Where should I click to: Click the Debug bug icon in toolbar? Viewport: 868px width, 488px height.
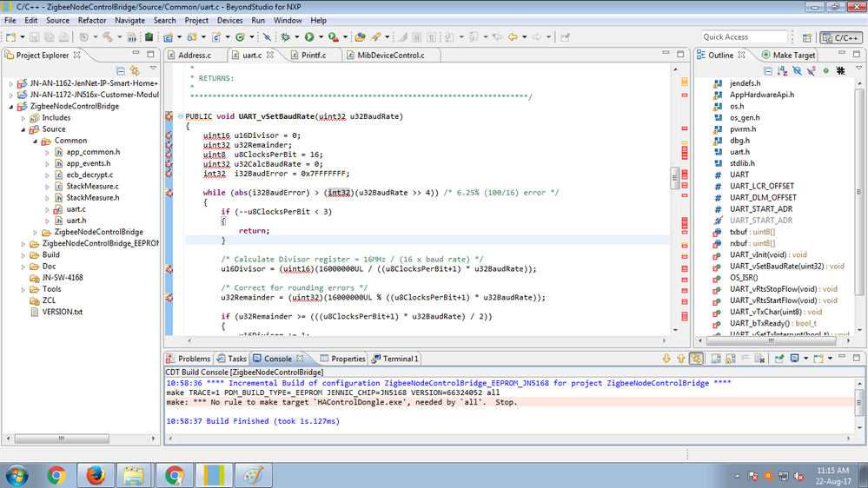pos(285,37)
